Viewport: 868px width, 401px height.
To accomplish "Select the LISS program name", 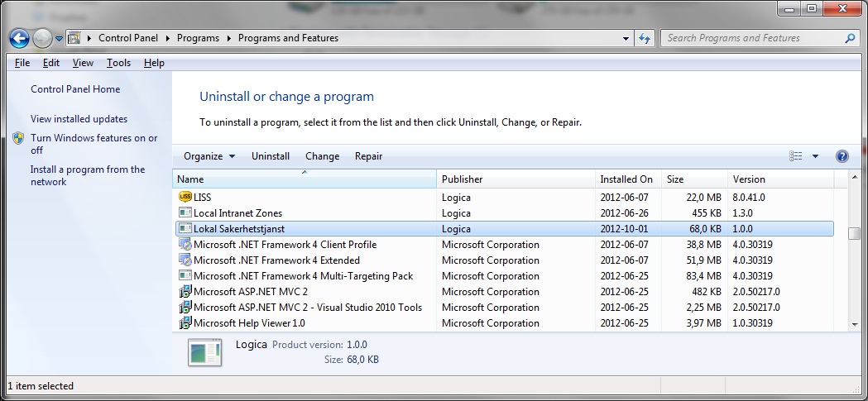I will point(202,197).
